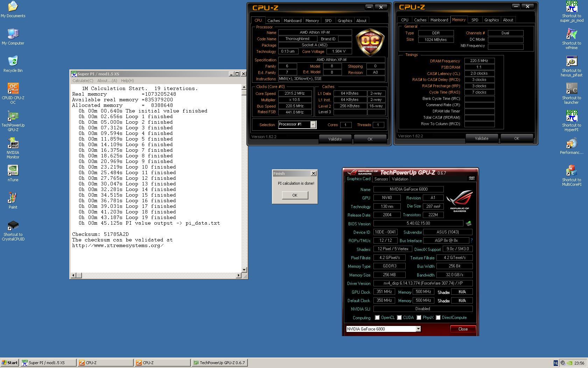This screenshot has width=588, height=368.
Task: Open the Start menu
Action: coord(10,363)
